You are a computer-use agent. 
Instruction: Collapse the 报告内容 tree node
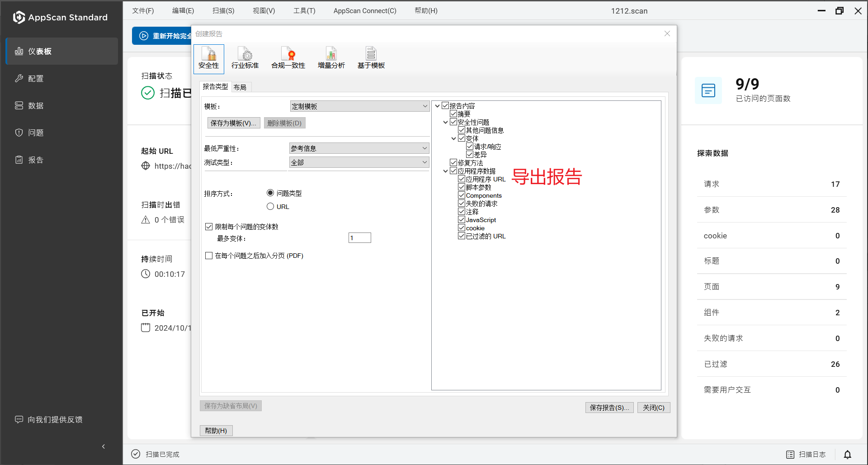[x=437, y=106]
